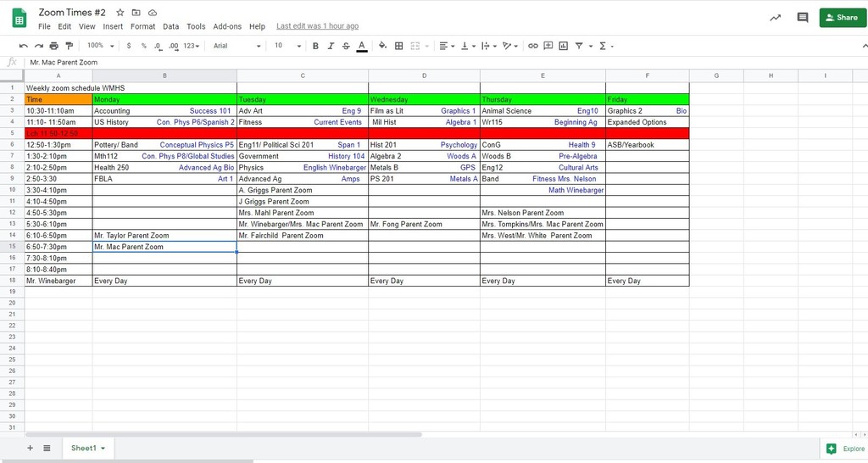Toggle italic formatting
868x463 pixels.
coord(331,46)
